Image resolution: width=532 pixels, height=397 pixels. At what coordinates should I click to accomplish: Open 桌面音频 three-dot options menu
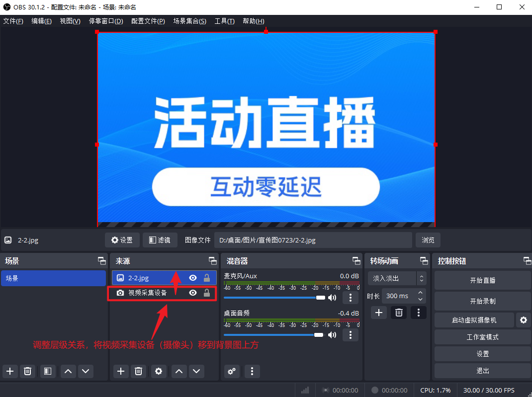[x=351, y=335]
